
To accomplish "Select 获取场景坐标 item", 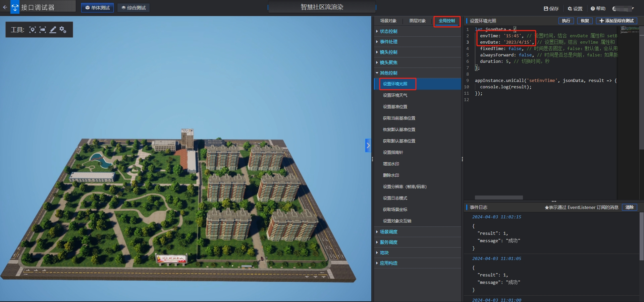I will (x=418, y=210).
